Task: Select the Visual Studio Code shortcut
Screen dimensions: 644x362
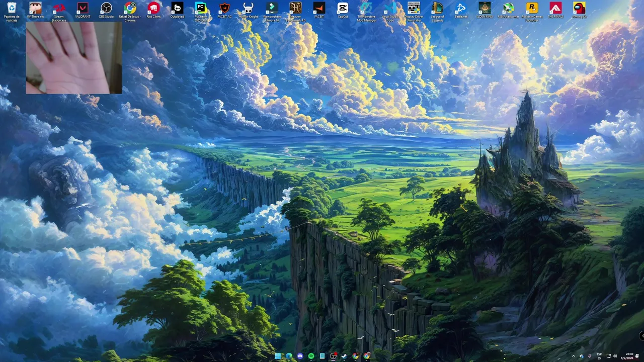Action: [390, 12]
